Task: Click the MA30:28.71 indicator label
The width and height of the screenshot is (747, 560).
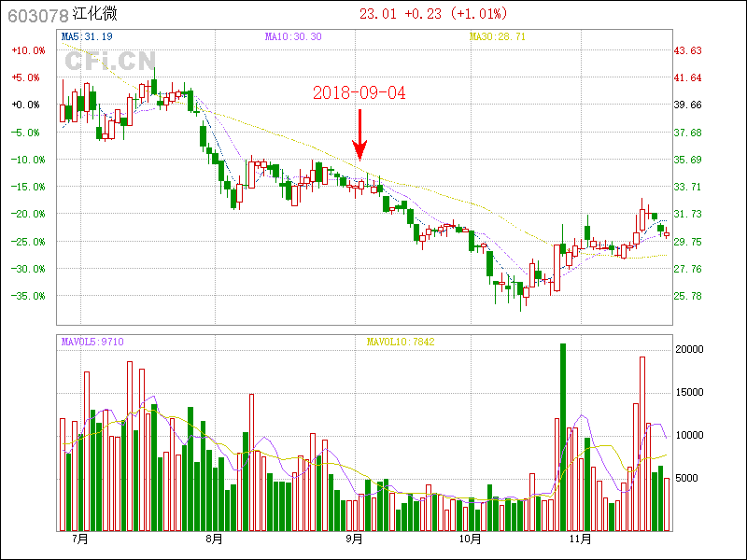Action: (498, 36)
